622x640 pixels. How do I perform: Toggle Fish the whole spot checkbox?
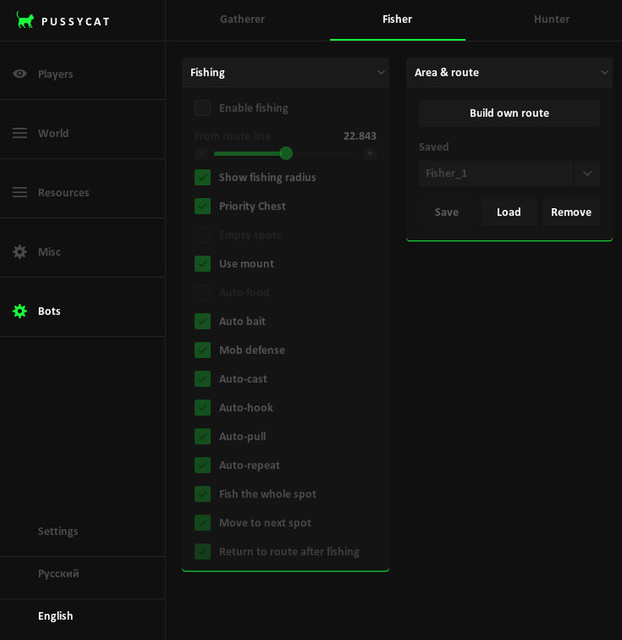(x=203, y=494)
